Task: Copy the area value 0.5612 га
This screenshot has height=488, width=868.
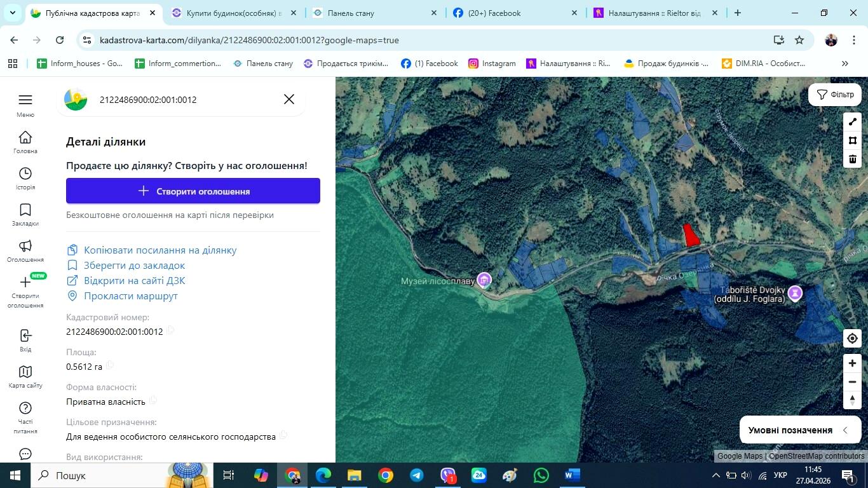Action: click(x=110, y=365)
